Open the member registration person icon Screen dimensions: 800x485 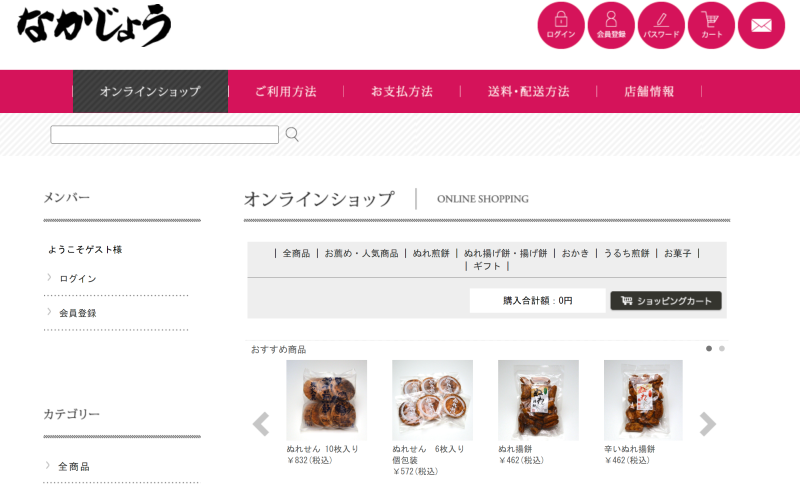[611, 25]
